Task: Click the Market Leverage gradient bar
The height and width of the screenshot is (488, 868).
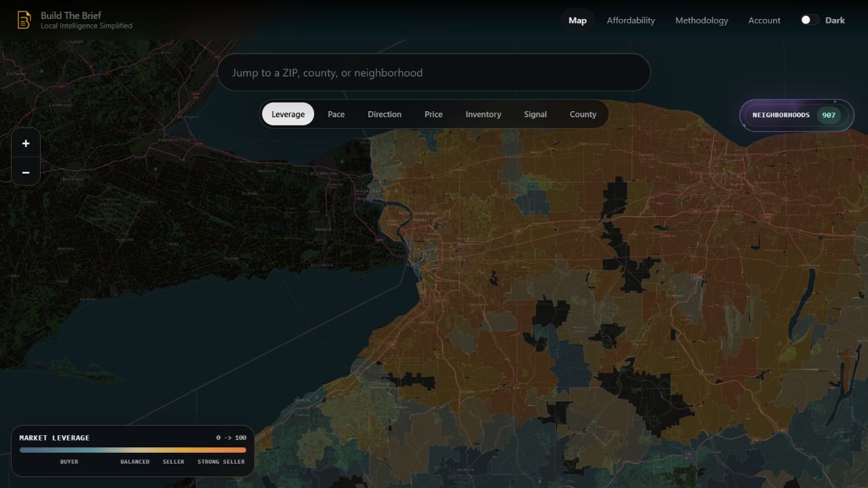Action: pos(133,449)
